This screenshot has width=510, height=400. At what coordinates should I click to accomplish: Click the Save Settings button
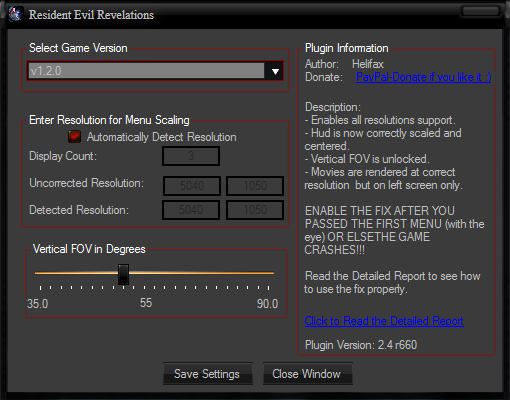[x=207, y=374]
